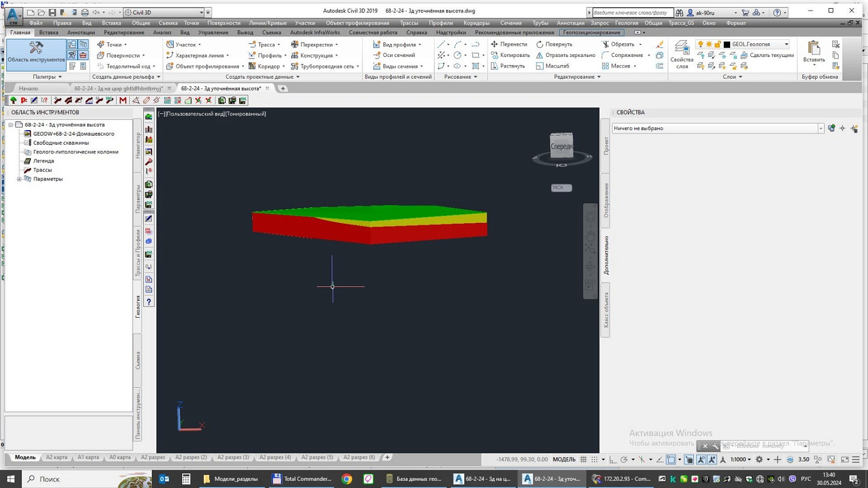Image resolution: width=868 pixels, height=488 pixels.
Task: Choose the Отразить зеркально mirror tool
Action: pyautogui.click(x=565, y=55)
